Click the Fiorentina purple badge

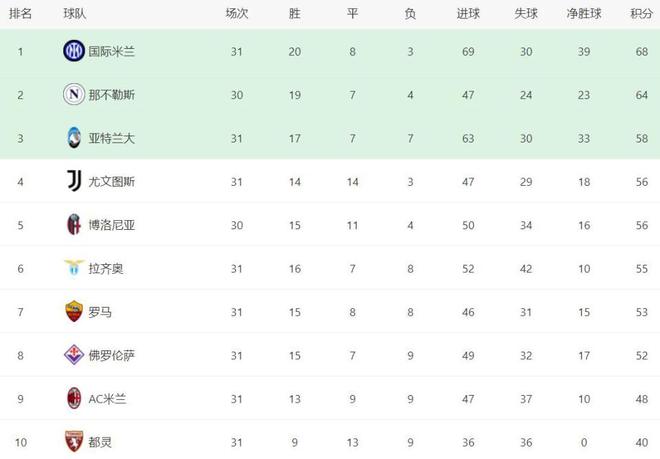(x=74, y=355)
